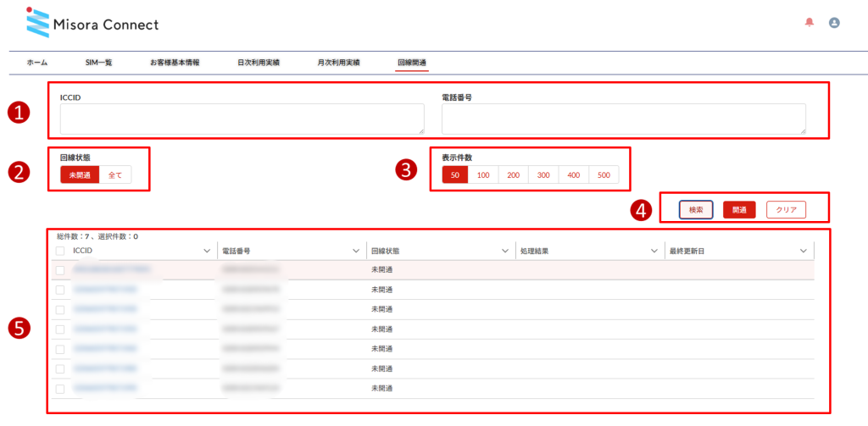
Task: Switch to the SIM一覧 tab
Action: pyautogui.click(x=98, y=63)
